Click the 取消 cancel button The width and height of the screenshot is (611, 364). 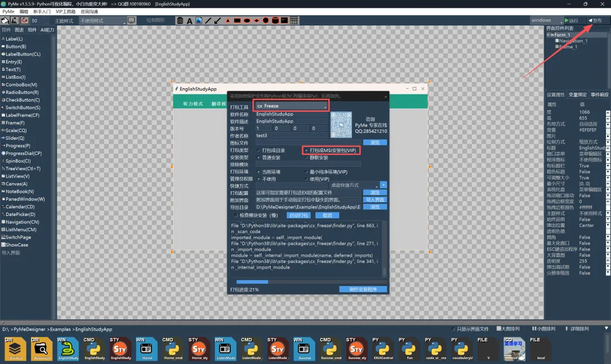(327, 215)
